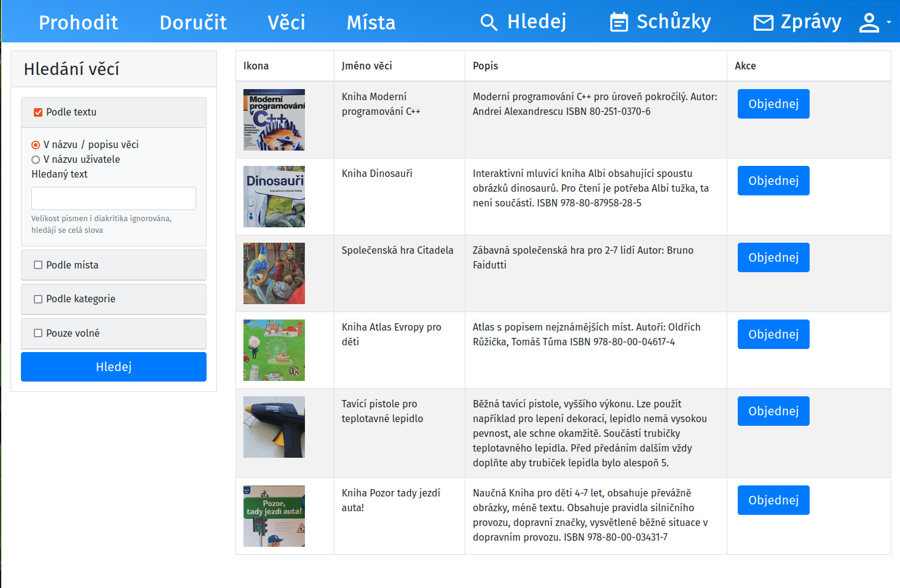Open the user profile account icon

pos(869,23)
